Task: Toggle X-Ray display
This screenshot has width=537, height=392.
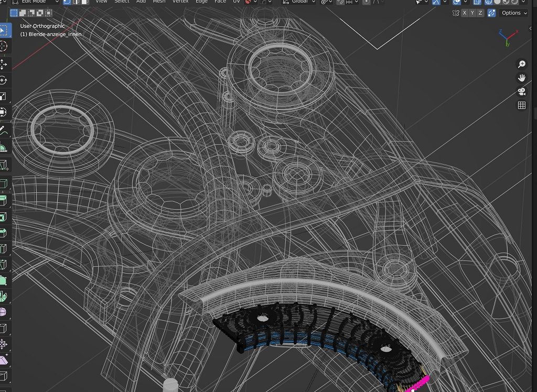Action: click(477, 2)
